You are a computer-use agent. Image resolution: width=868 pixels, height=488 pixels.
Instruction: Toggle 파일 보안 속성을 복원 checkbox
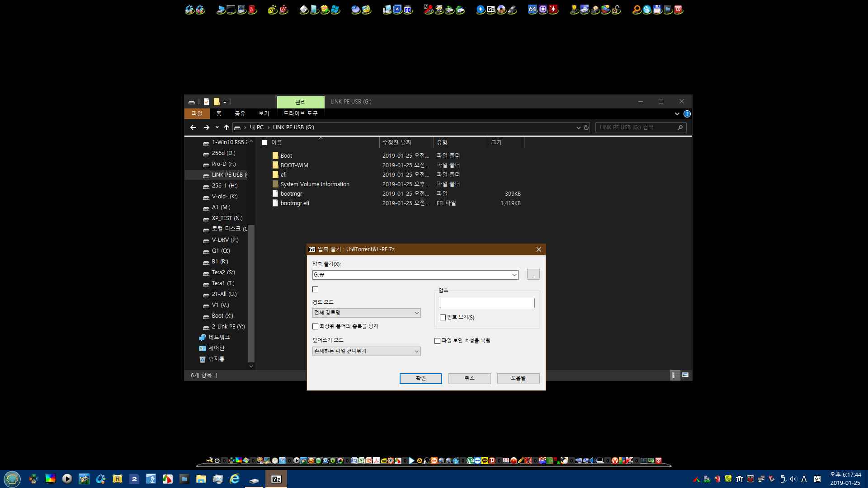click(437, 341)
